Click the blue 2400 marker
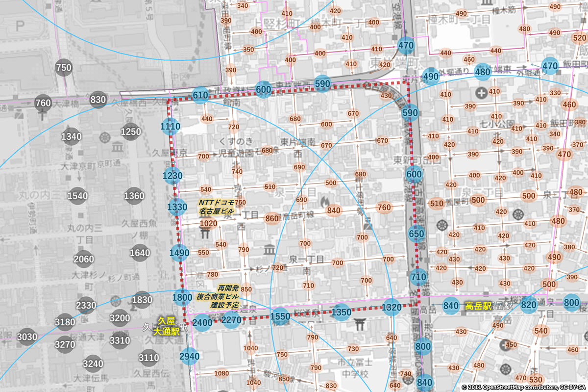 pos(202,322)
